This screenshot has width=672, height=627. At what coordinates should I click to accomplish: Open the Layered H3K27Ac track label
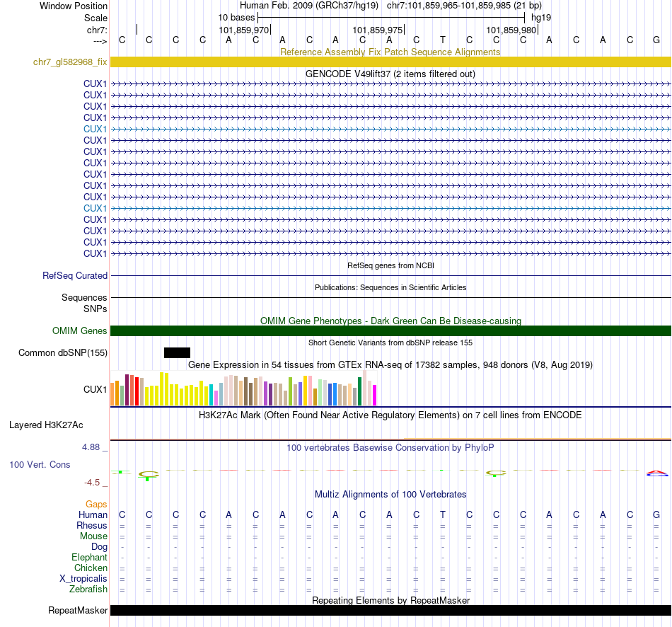(46, 425)
